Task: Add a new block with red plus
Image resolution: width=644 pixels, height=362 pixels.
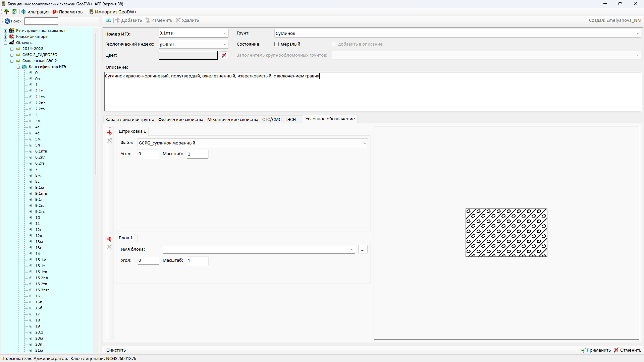Action: coord(109,239)
